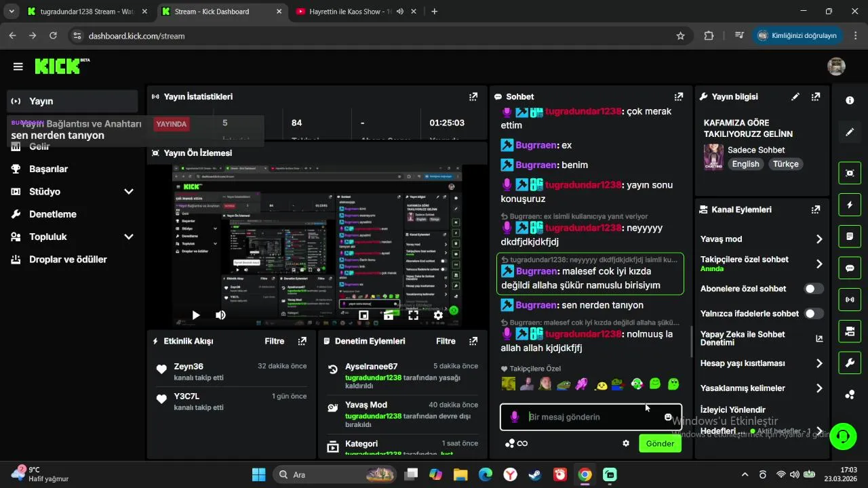Screen dimensions: 868x488
Task: Mute the stream preview volume
Action: tap(220, 315)
